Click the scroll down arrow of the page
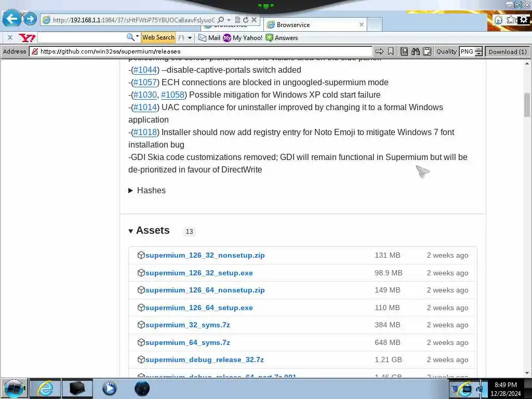532x399 pixels. click(527, 373)
